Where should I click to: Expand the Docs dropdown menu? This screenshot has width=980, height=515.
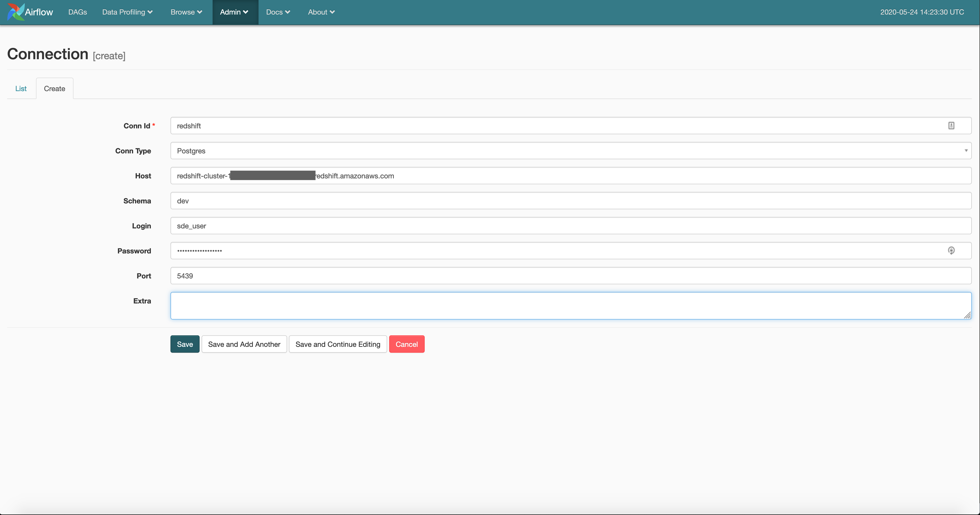tap(279, 12)
